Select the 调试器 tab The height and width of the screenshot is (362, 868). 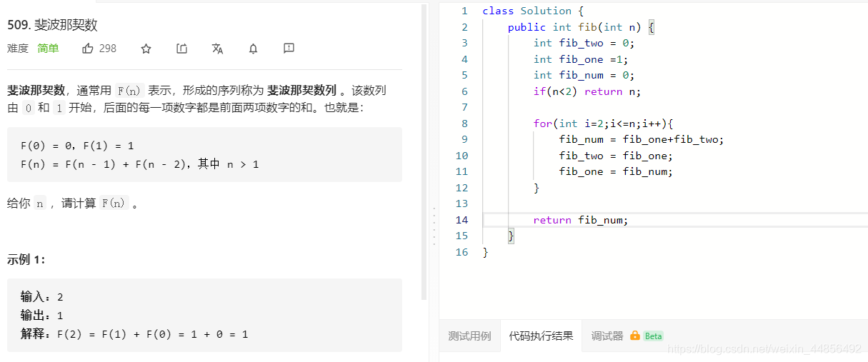(607, 336)
